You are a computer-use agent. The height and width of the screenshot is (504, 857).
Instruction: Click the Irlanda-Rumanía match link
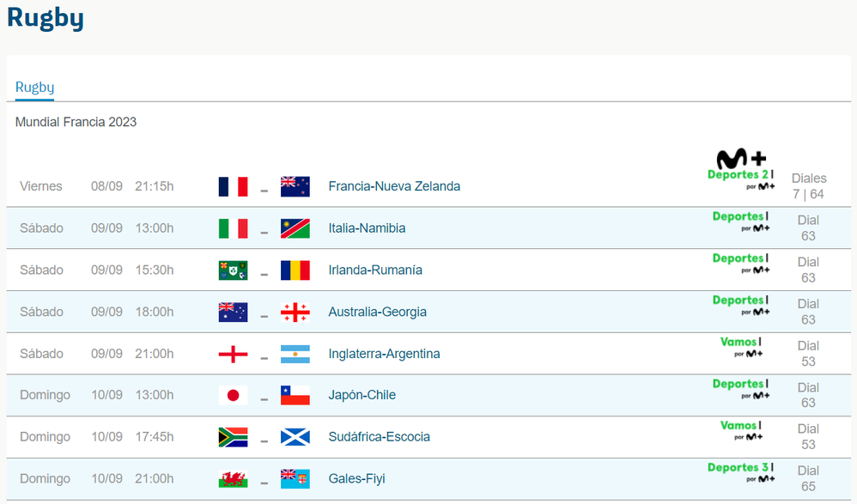(375, 270)
